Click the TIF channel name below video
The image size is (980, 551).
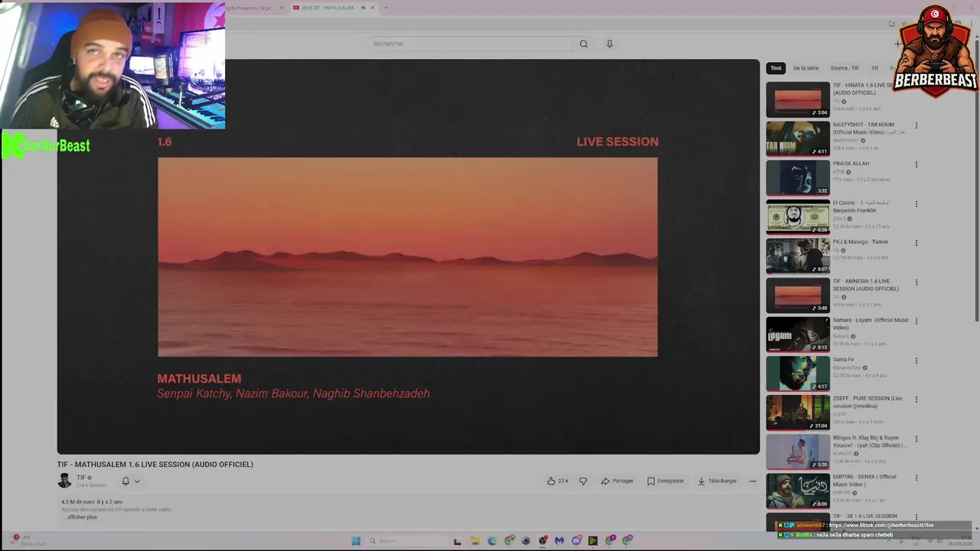point(80,478)
